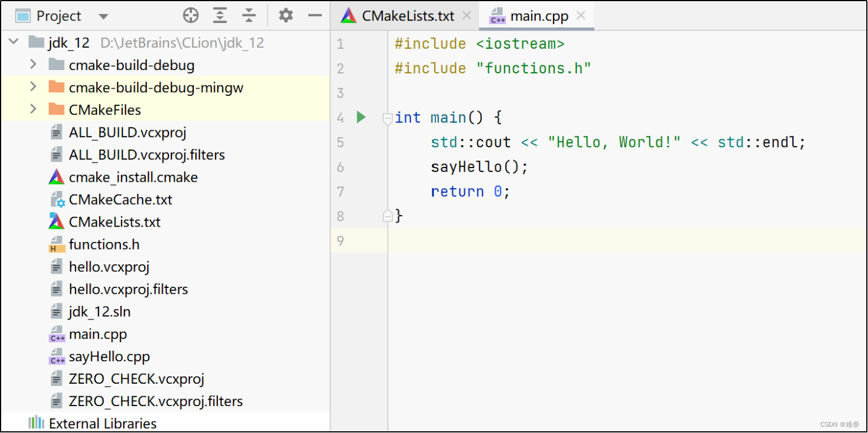Click line number 9 in gutter
This screenshot has height=433, width=868.
coord(340,241)
